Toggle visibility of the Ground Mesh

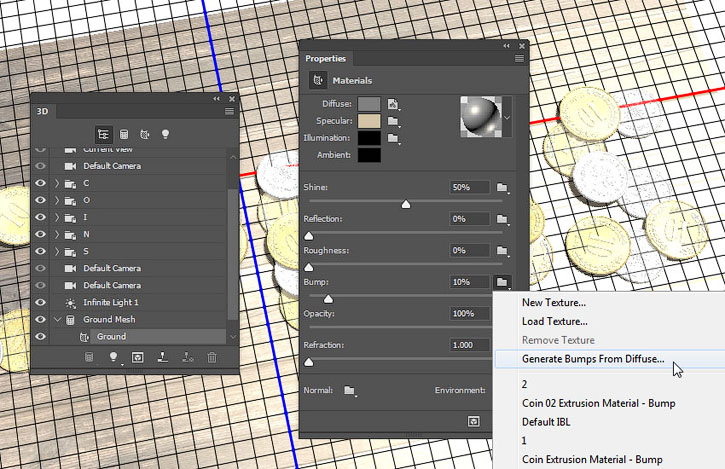41,319
